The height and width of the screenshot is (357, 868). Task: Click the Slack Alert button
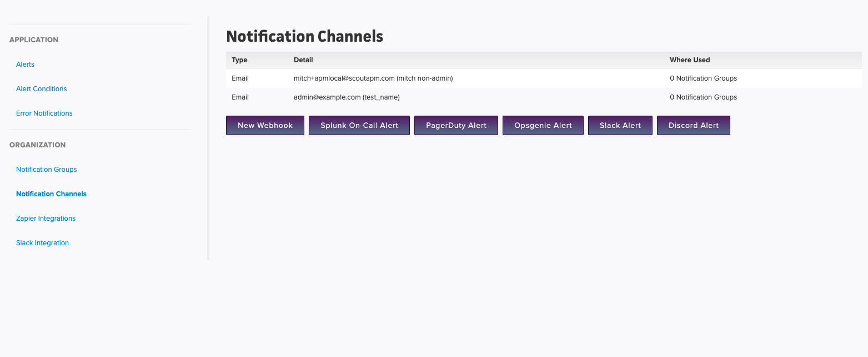[x=620, y=125]
